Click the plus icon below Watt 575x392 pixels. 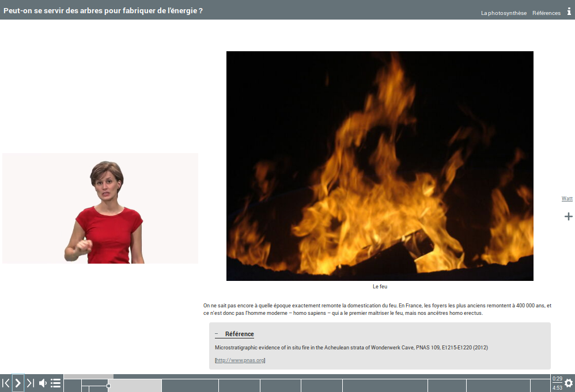pos(568,216)
